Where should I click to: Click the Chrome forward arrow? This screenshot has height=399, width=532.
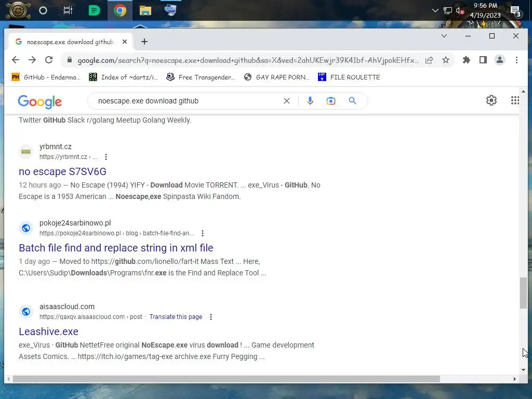pos(32,60)
